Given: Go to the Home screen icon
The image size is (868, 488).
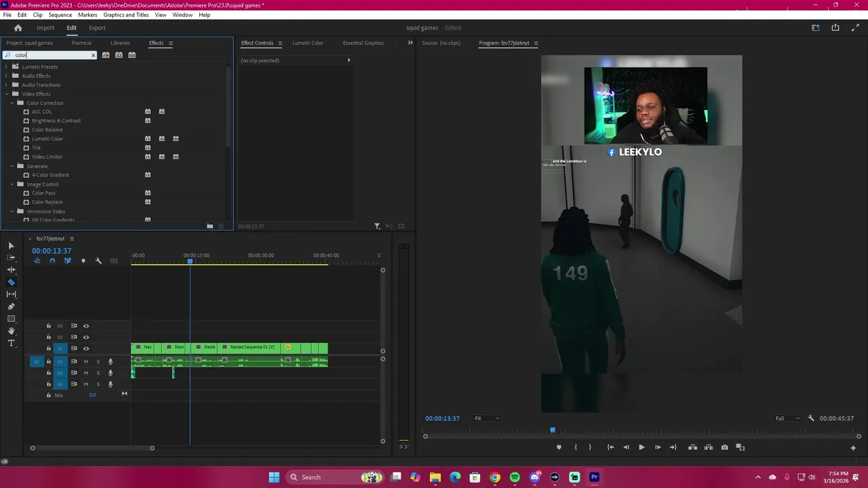Looking at the screenshot, I should click(18, 28).
